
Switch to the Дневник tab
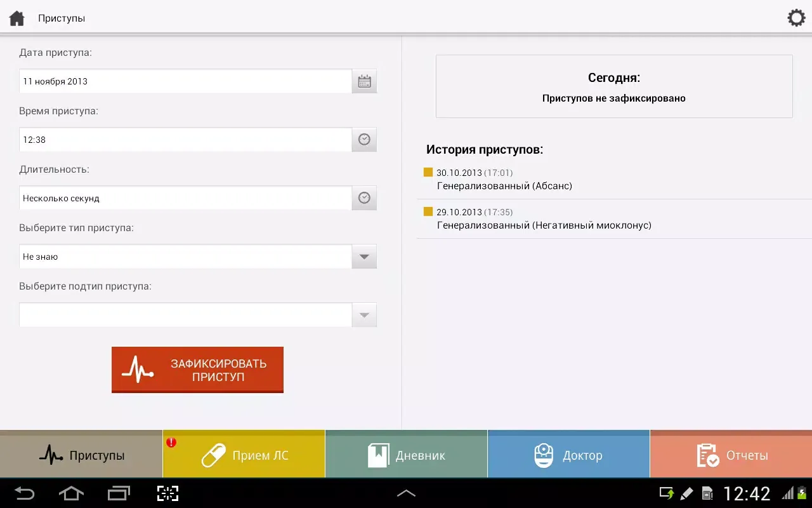pos(406,455)
